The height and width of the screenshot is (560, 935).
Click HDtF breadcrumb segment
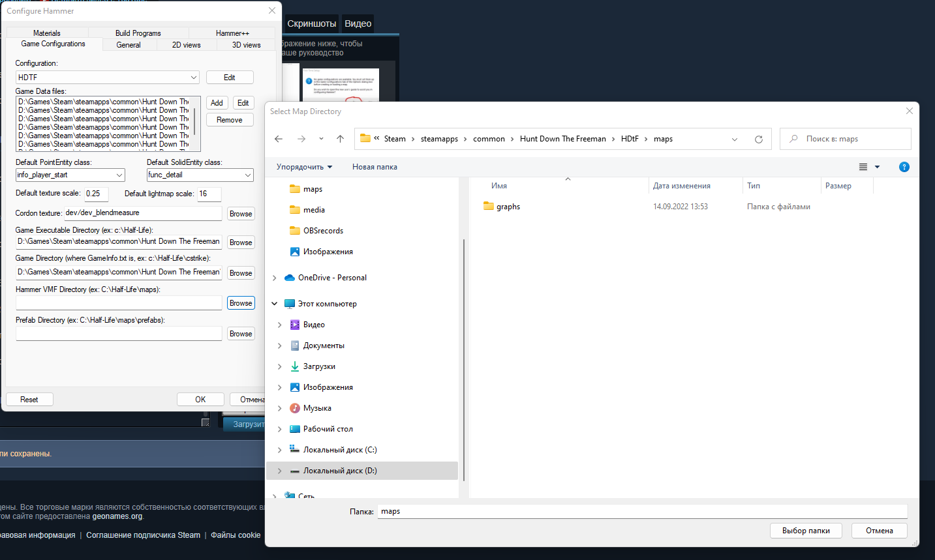click(x=630, y=139)
